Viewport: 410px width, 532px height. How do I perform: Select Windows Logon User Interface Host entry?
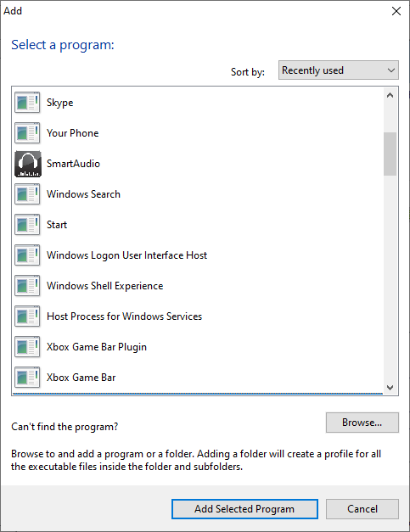pos(198,255)
